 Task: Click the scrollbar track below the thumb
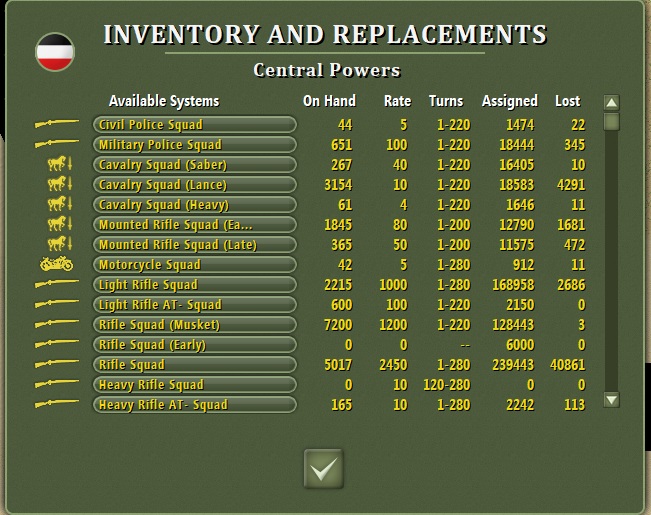(612, 261)
